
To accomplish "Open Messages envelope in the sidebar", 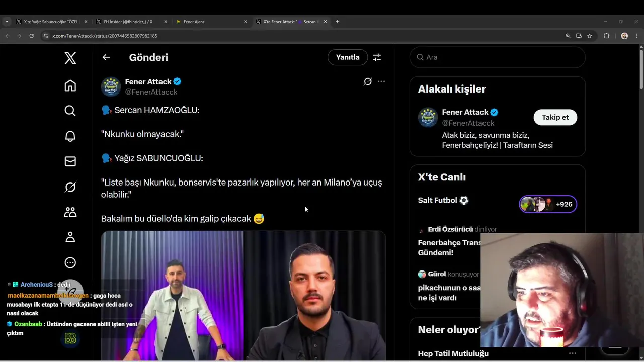I will (70, 161).
